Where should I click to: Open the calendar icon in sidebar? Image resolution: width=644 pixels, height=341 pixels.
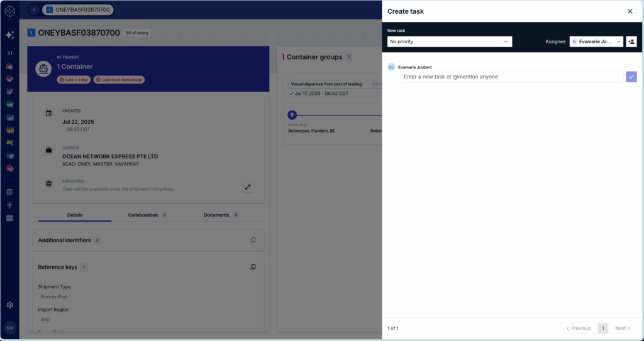click(10, 218)
